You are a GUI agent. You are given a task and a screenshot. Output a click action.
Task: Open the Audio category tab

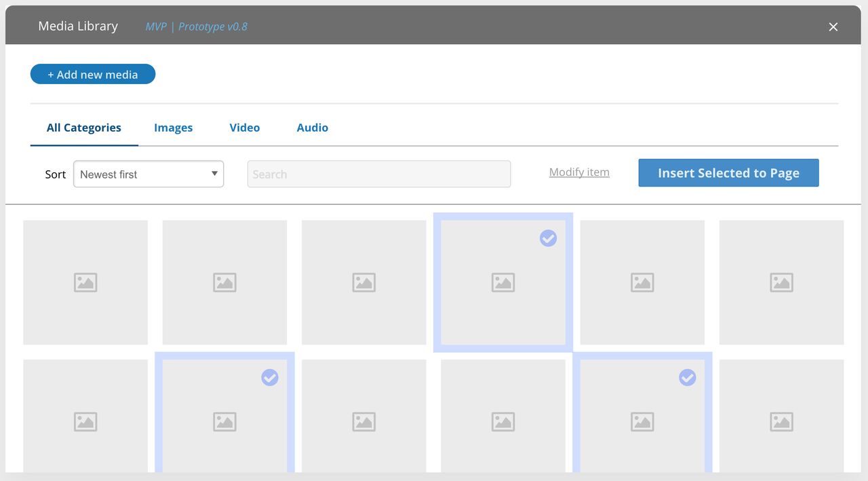tap(312, 128)
